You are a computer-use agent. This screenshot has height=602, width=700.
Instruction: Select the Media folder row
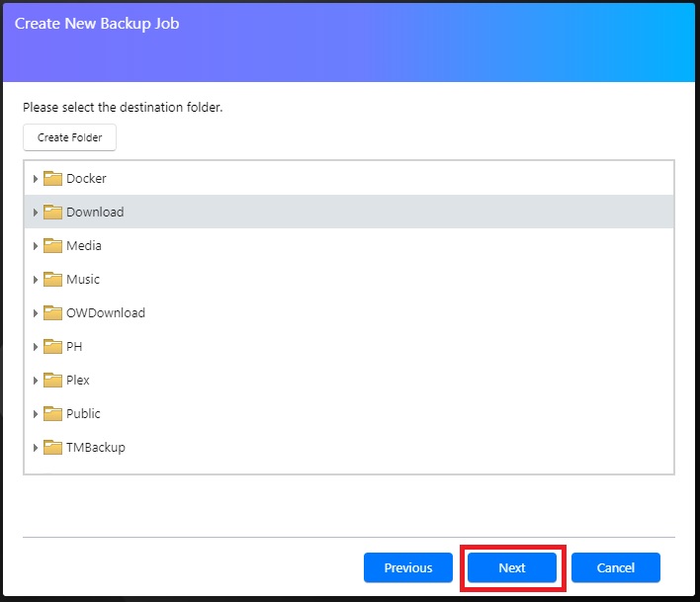coord(349,245)
